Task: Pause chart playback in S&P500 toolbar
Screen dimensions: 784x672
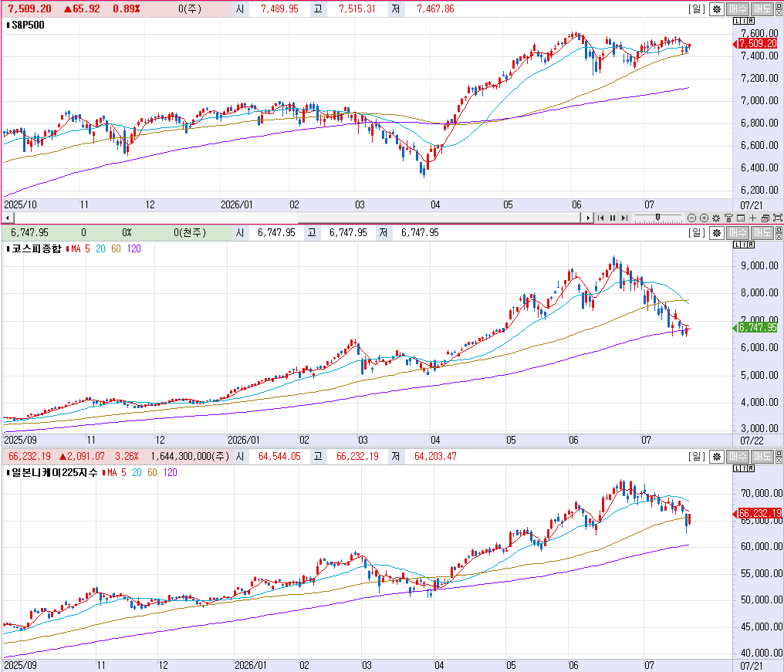Action: click(613, 218)
